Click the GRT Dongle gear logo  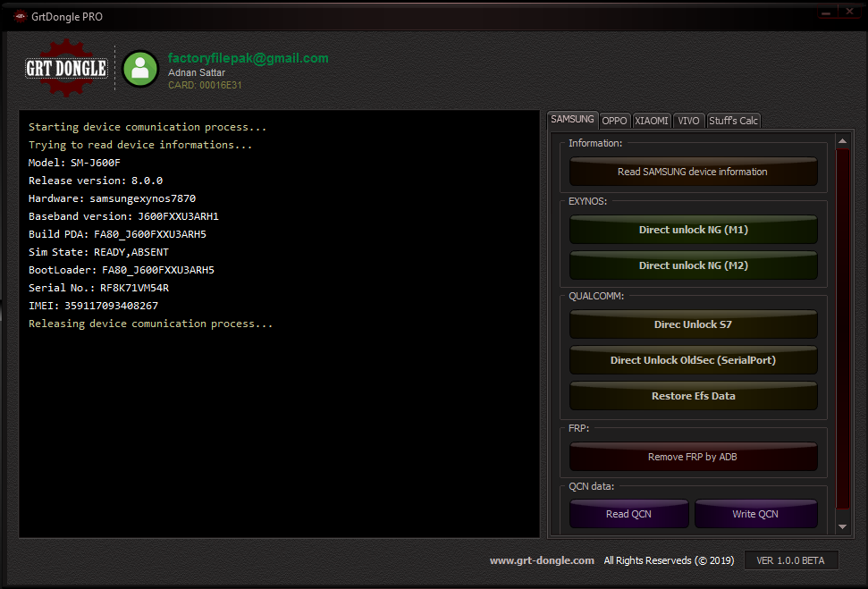pos(66,68)
